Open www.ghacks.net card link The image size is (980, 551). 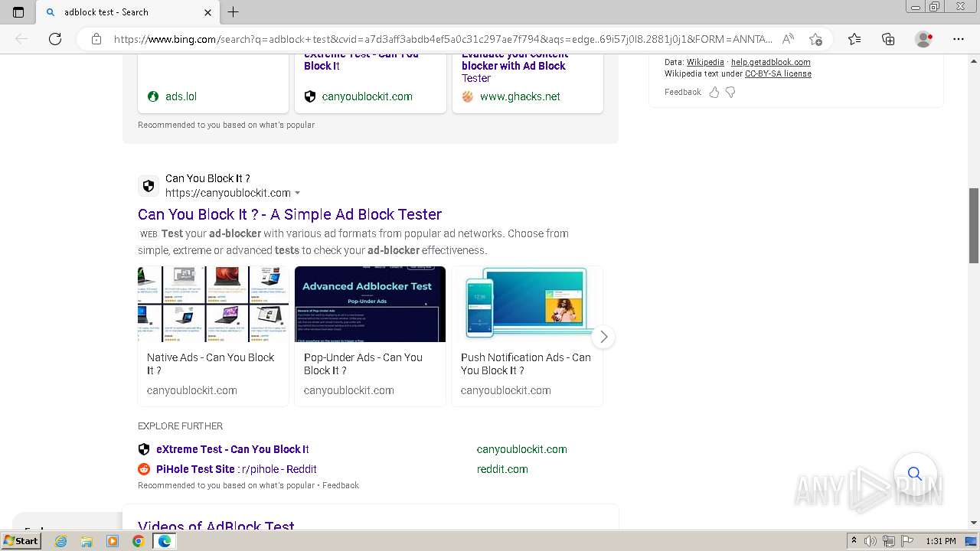[520, 96]
